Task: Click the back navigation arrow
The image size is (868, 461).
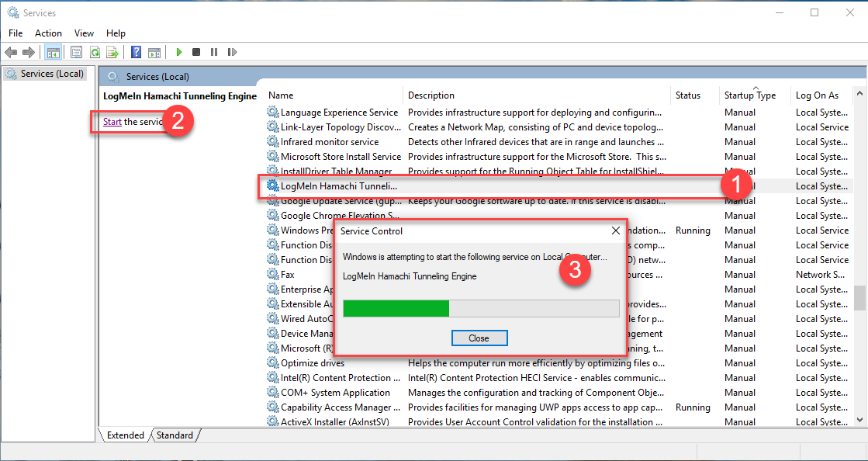Action: click(10, 52)
